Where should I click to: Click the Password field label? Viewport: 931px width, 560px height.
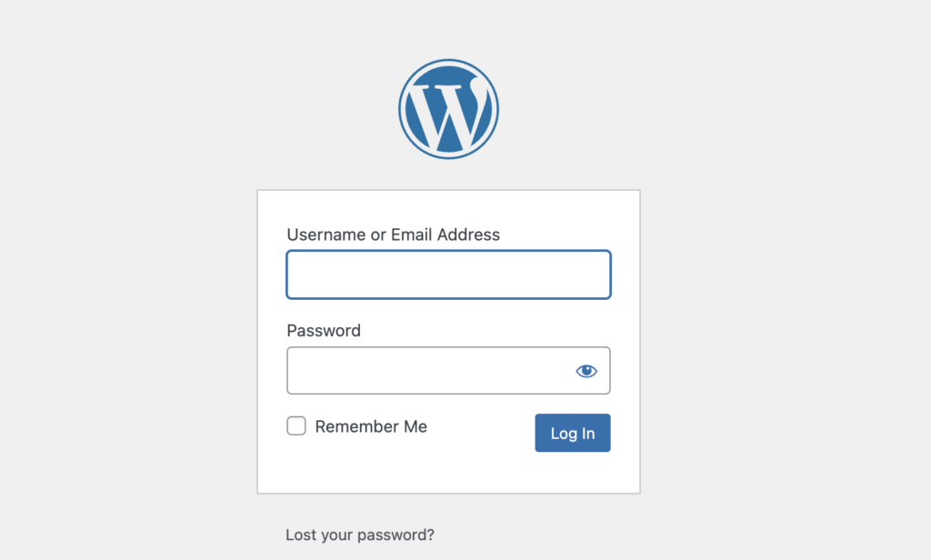pos(324,331)
